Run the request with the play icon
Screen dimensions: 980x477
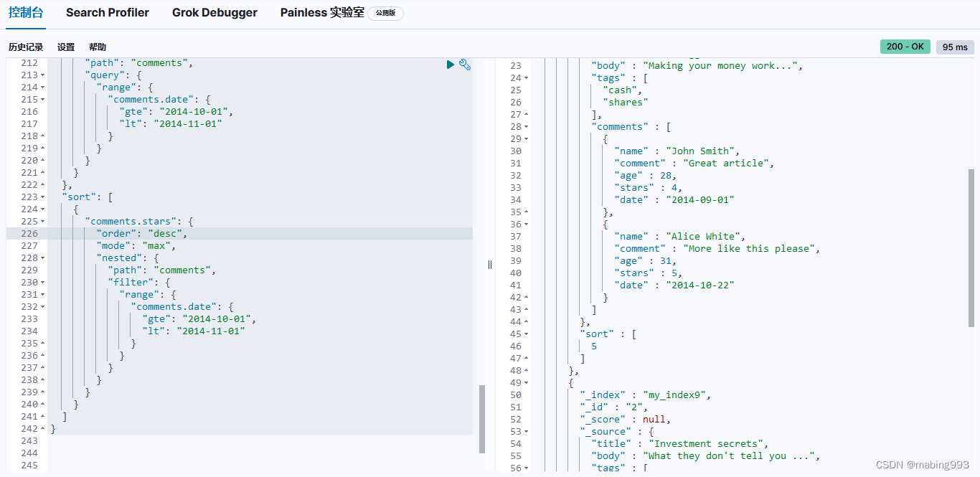coord(450,65)
